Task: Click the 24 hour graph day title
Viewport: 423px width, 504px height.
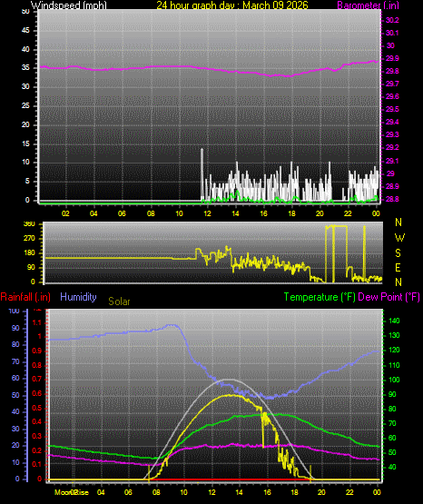Action: coord(232,5)
